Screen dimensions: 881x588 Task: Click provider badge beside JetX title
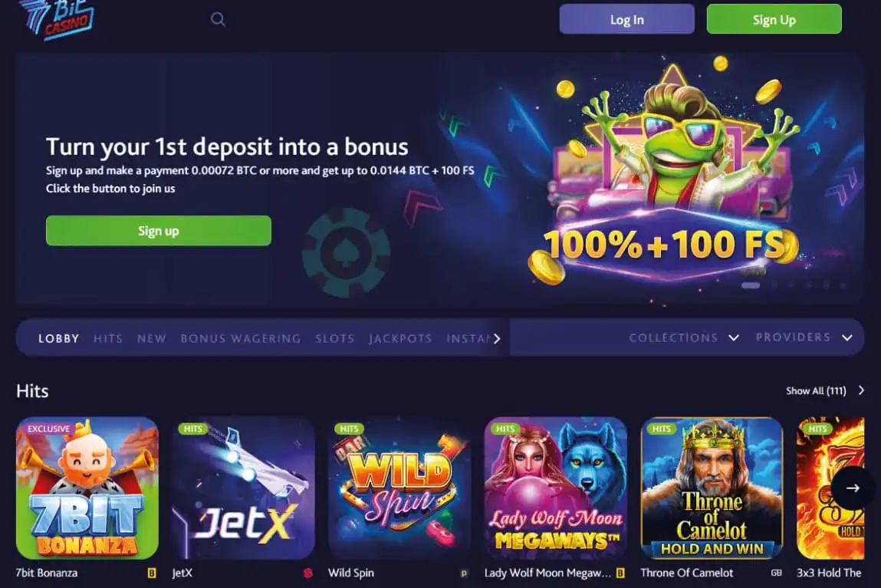pyautogui.click(x=307, y=573)
